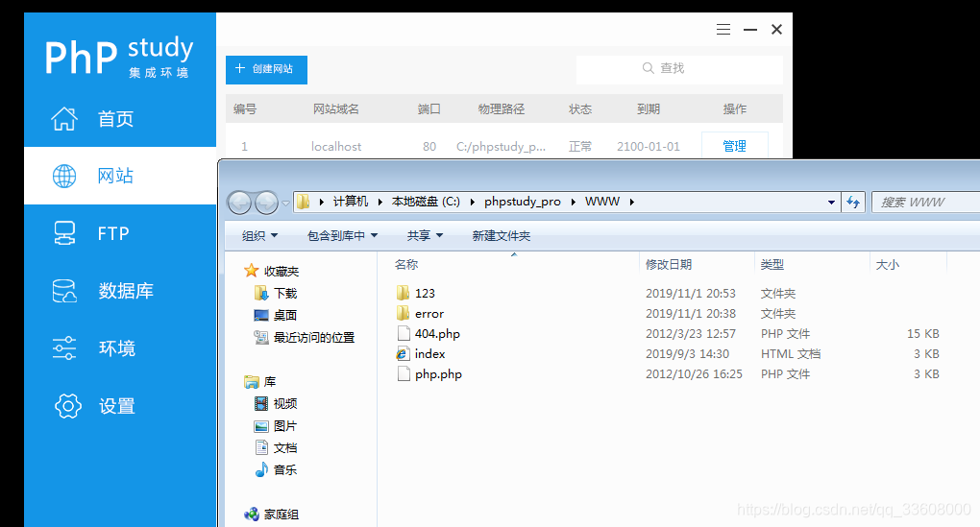Click the database icon in sidebar
980x527 pixels.
(64, 291)
